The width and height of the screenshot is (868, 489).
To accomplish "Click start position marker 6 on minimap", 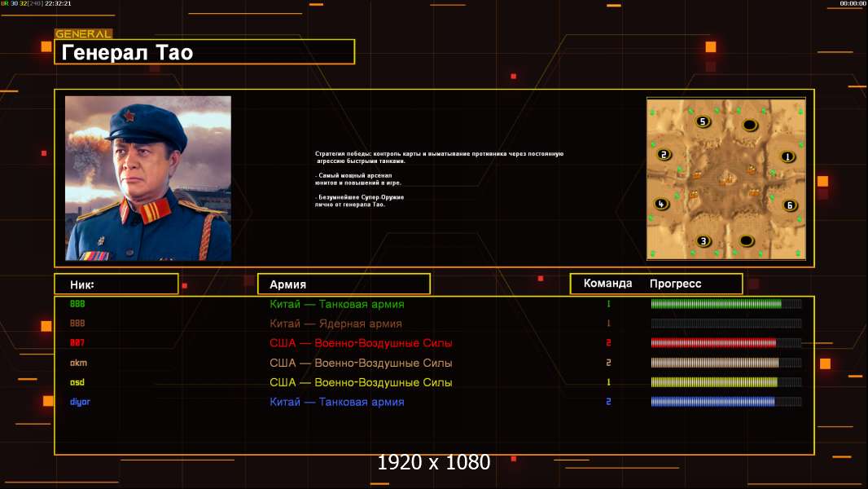I will tap(790, 205).
